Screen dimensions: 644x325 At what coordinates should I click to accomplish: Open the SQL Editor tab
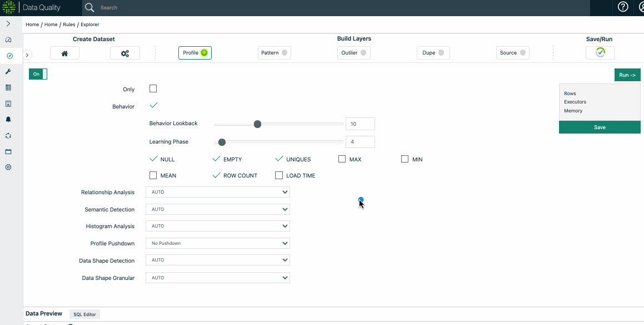pyautogui.click(x=84, y=314)
